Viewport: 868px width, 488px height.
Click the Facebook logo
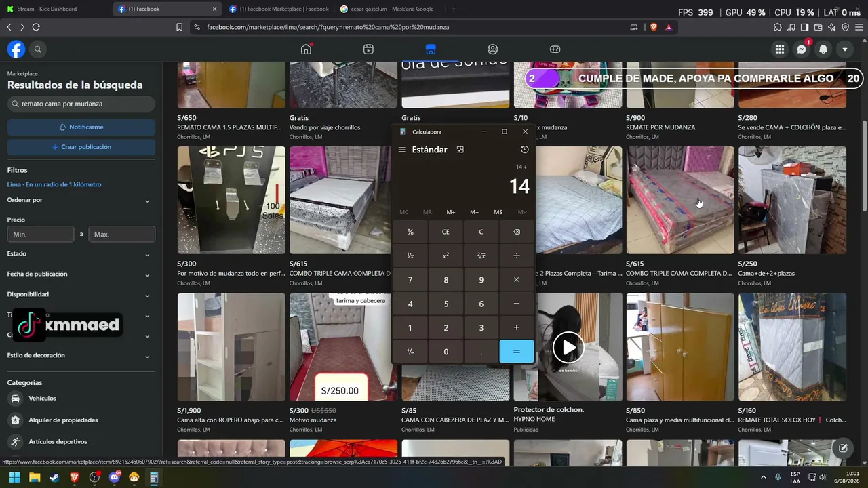16,49
